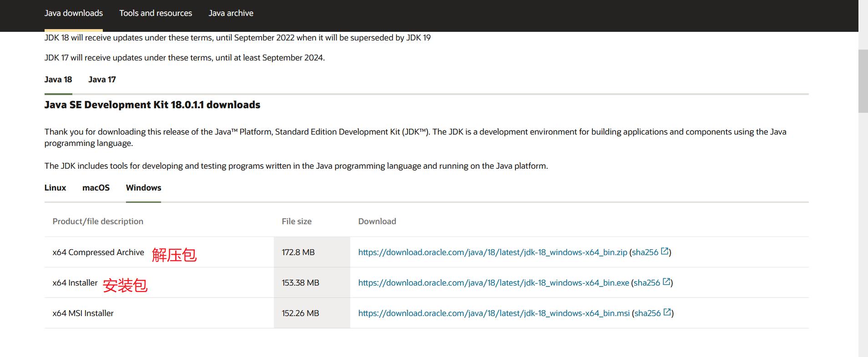Open sha256 link for the MSI installer
The height and width of the screenshot is (357, 868).
[x=648, y=313]
